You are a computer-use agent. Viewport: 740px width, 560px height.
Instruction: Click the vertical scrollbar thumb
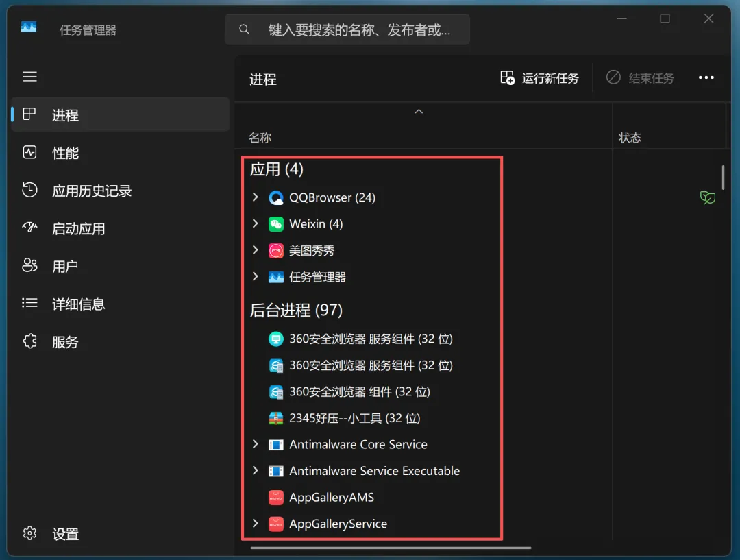pyautogui.click(x=723, y=177)
